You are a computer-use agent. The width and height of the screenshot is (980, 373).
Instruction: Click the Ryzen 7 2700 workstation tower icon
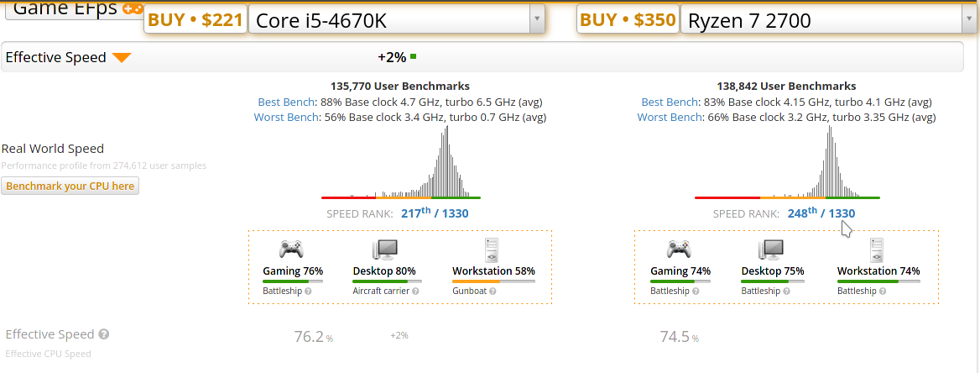[x=878, y=250]
